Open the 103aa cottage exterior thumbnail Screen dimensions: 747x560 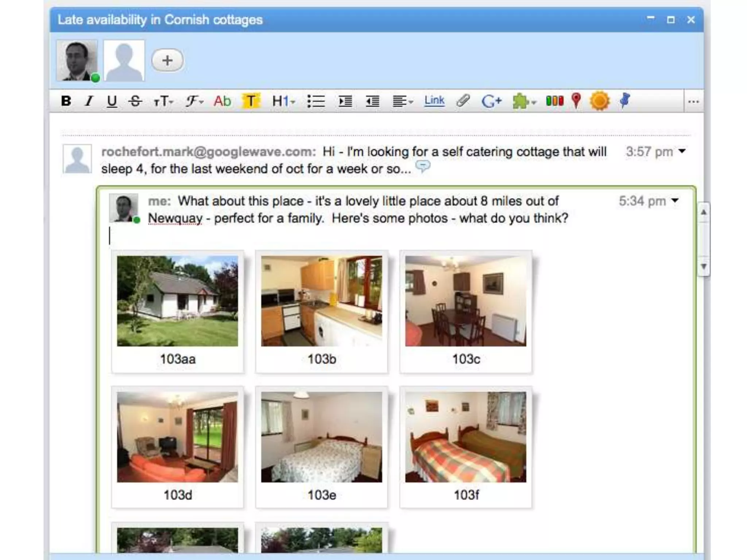pyautogui.click(x=177, y=301)
